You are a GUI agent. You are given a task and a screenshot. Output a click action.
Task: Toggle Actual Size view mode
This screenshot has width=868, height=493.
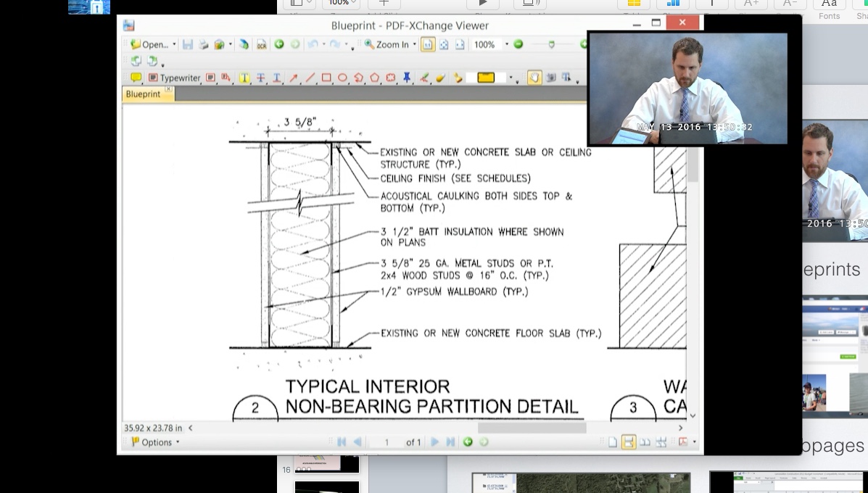tap(428, 44)
